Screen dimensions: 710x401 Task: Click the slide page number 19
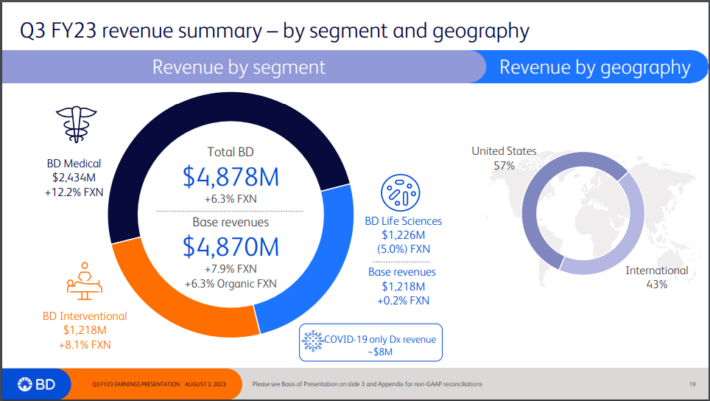[692, 384]
